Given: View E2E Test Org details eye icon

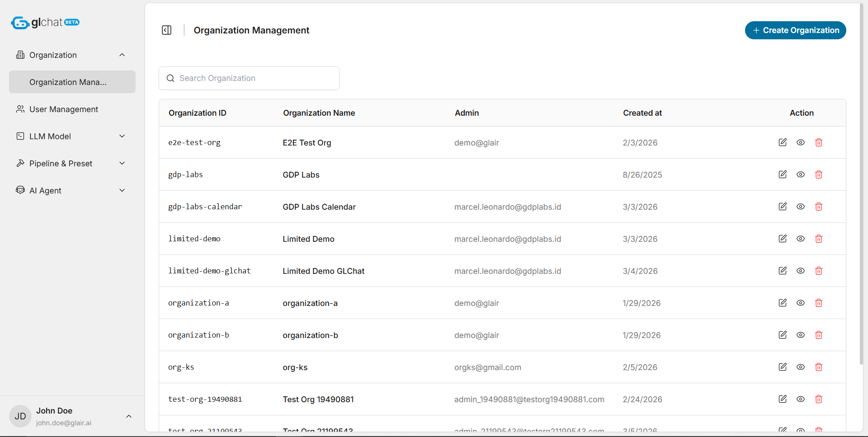Looking at the screenshot, I should [800, 142].
